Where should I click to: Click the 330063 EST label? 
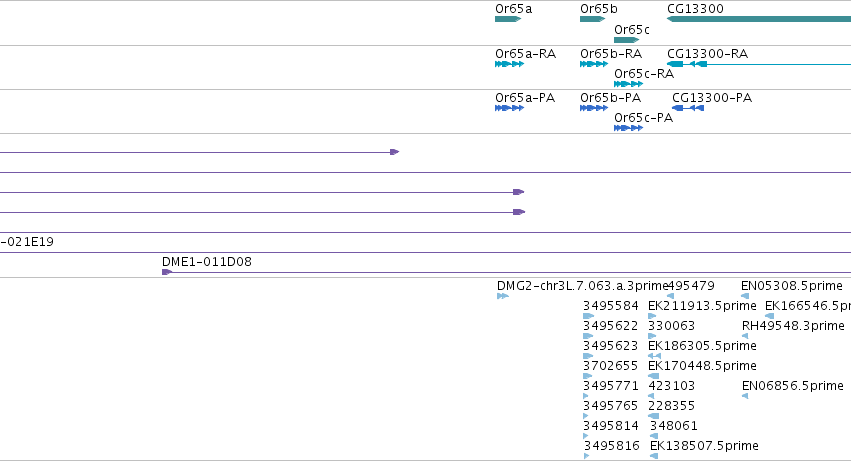point(671,326)
